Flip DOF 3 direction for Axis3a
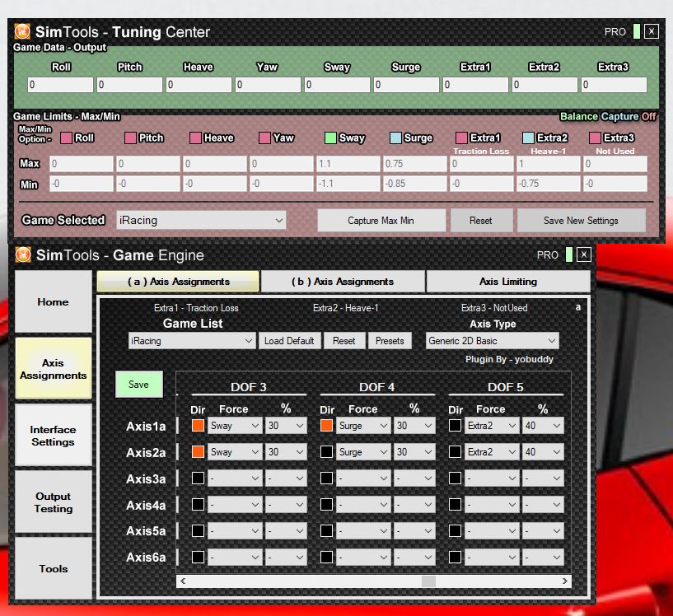The width and height of the screenshot is (673, 616). [198, 478]
